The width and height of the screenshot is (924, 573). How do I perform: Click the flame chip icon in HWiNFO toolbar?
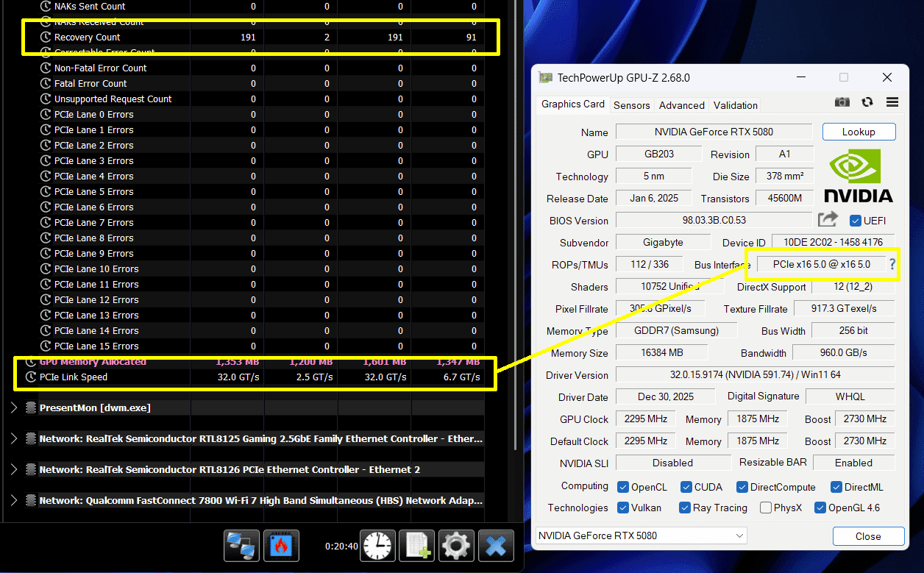pos(280,546)
